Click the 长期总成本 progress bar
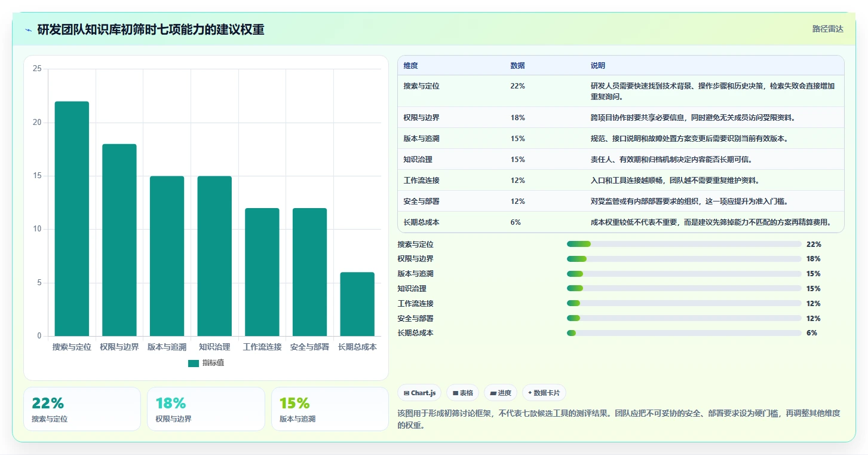Viewport: 868px width, 455px height. [684, 333]
